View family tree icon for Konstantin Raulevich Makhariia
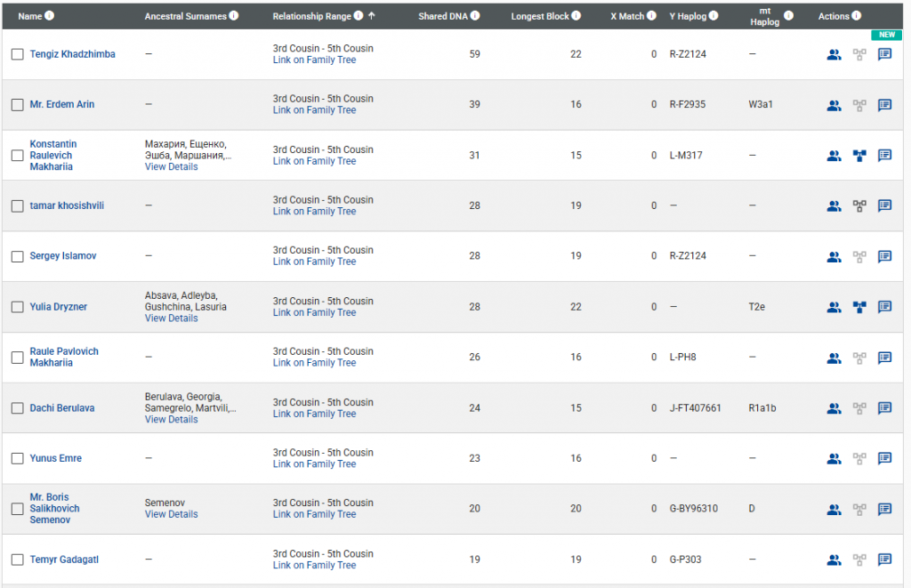 [859, 156]
